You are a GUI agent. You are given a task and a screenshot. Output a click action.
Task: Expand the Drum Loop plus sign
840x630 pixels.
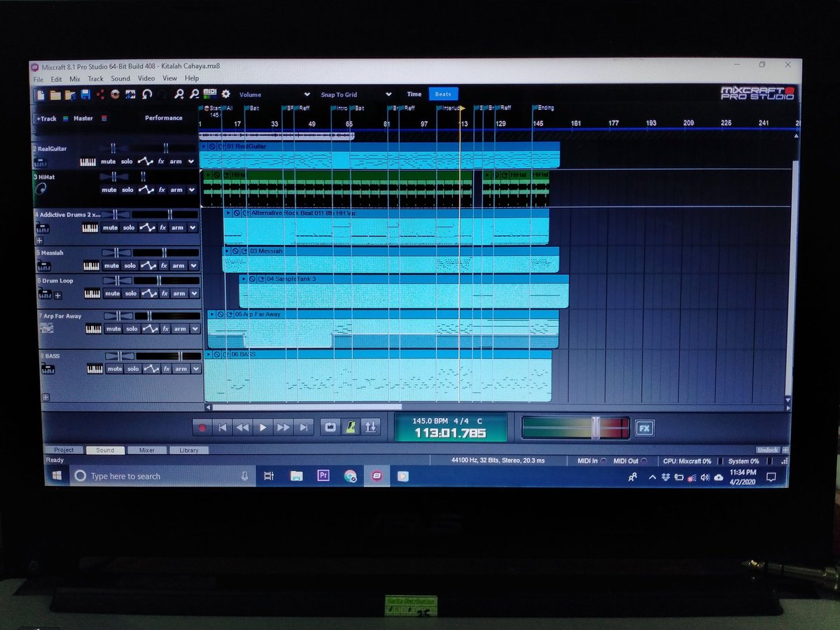coord(57,296)
